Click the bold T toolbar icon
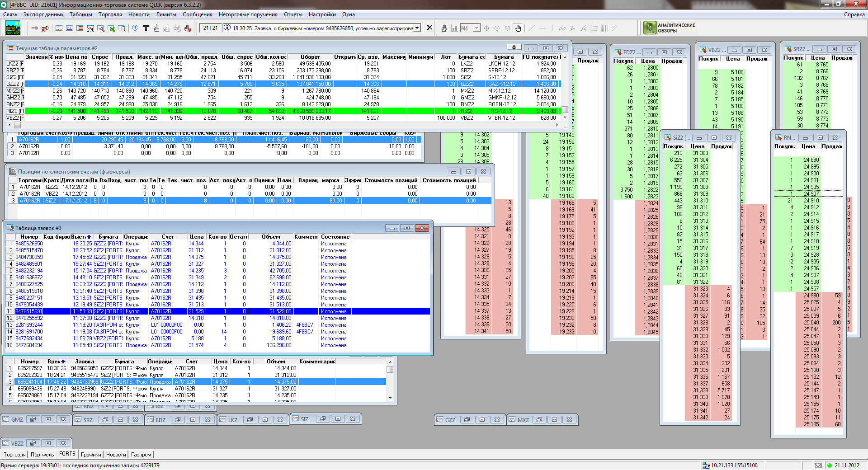The image size is (868, 470). 146,28
